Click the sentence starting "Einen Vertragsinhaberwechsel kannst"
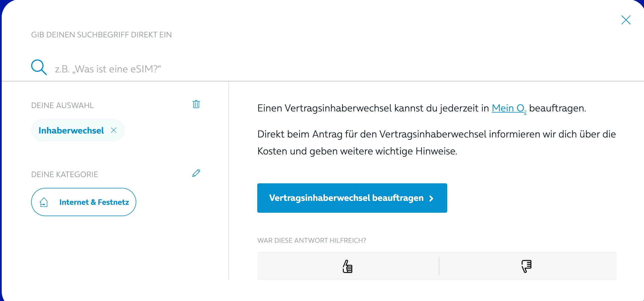Screen dimensions: 644x301 click(x=373, y=108)
